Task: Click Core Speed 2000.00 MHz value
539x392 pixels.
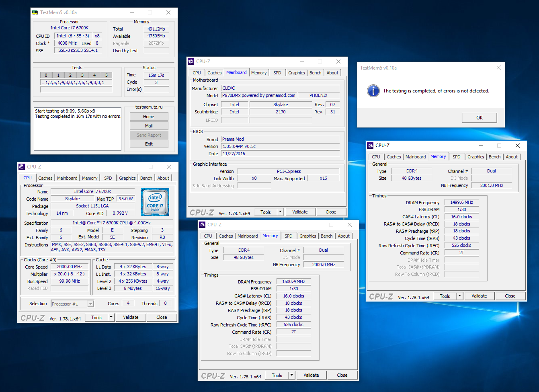Action: tap(70, 267)
